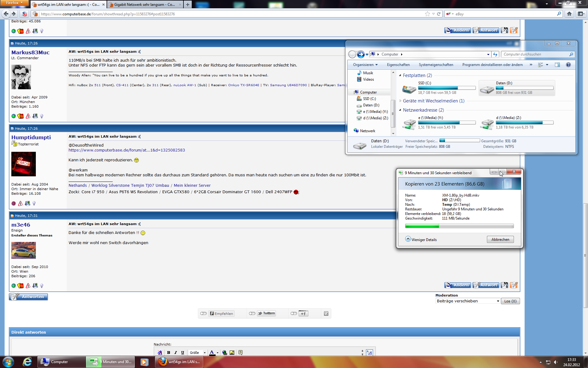Show the Explorer preview pane icon
The width and height of the screenshot is (588, 368).
click(x=557, y=65)
